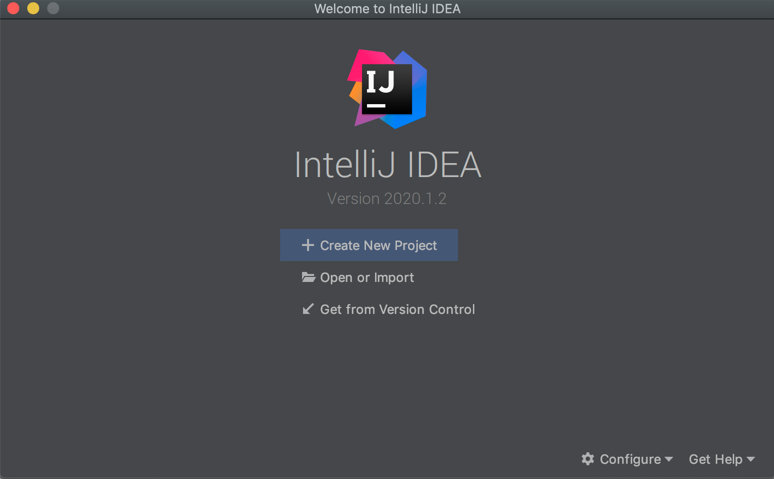Click the gear icon next to Configure
Image resolution: width=774 pixels, height=479 pixels.
tap(588, 459)
